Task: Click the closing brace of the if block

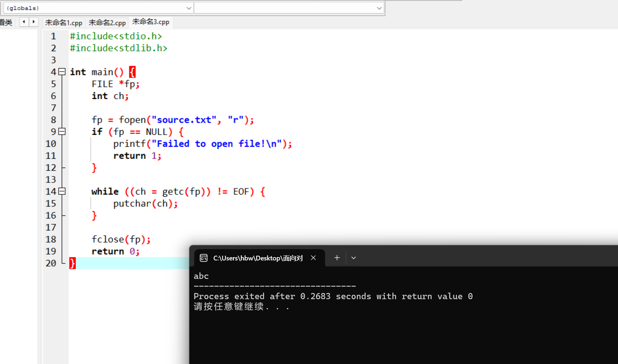Action: tap(94, 168)
